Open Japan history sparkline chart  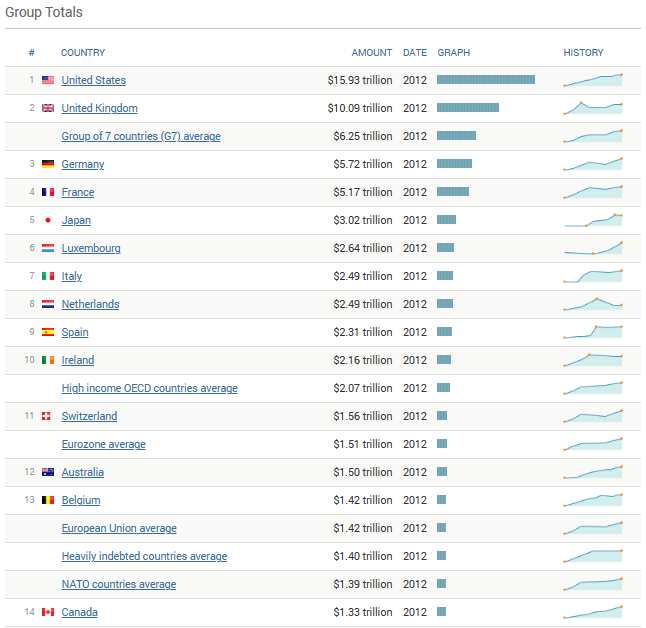pos(593,220)
